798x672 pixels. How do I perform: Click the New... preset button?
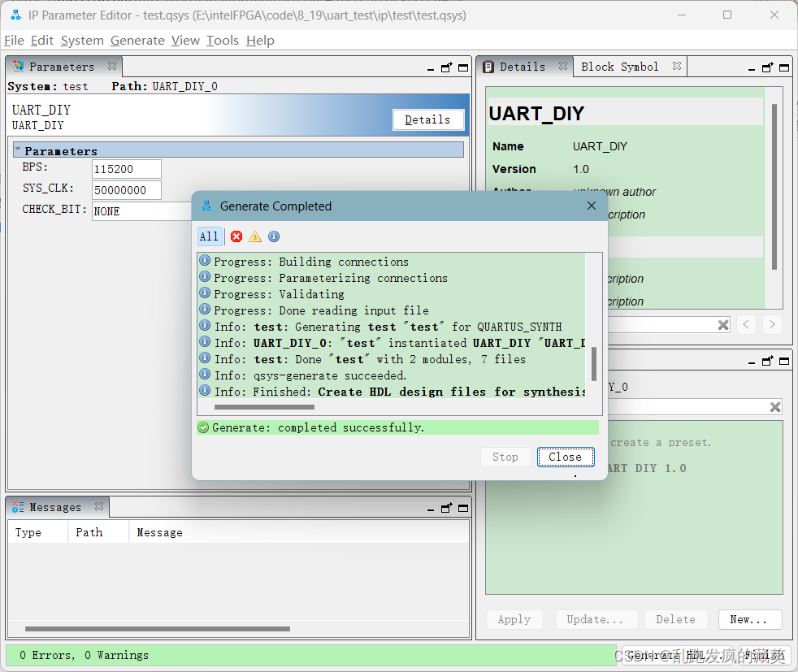(750, 619)
